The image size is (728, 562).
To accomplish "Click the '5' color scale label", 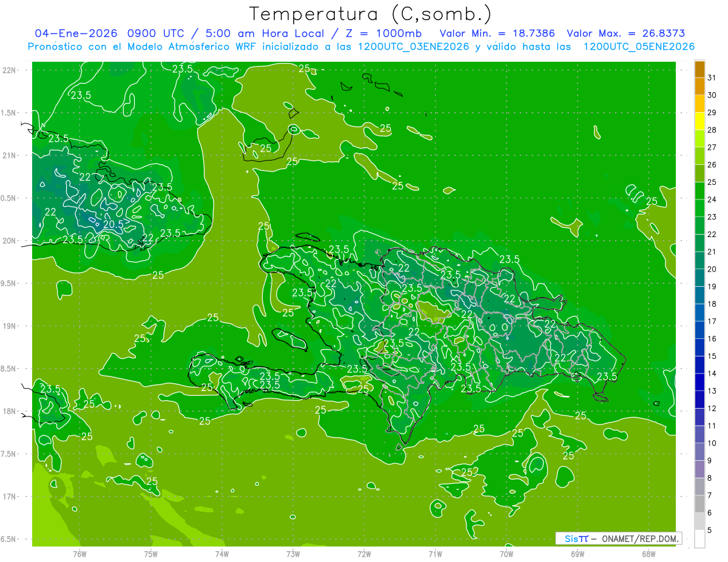I will point(710,531).
